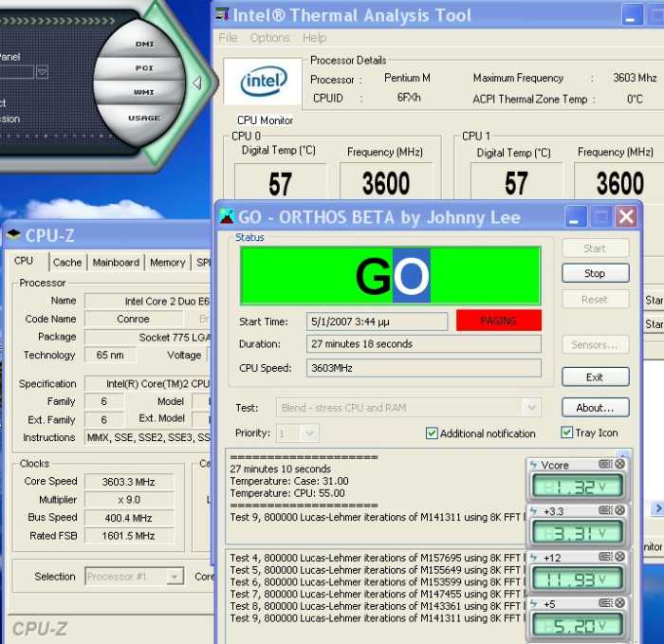Open the Options menu in Thermal Analysis Tool
The image size is (664, 644).
coord(269,38)
